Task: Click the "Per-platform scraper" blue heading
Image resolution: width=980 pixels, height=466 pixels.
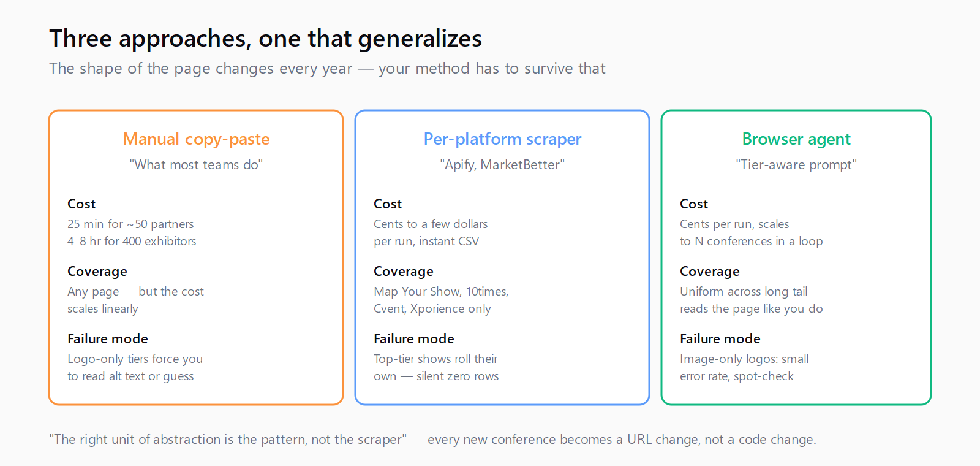Action: pyautogui.click(x=502, y=139)
